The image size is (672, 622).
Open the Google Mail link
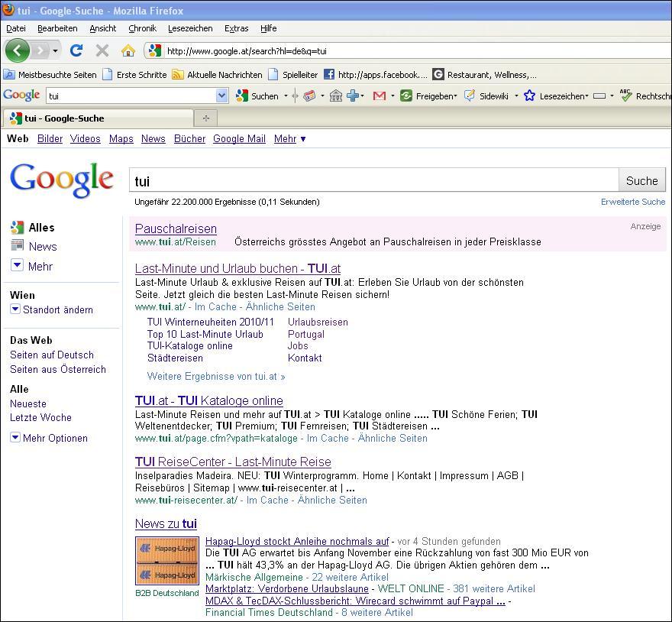pos(239,139)
